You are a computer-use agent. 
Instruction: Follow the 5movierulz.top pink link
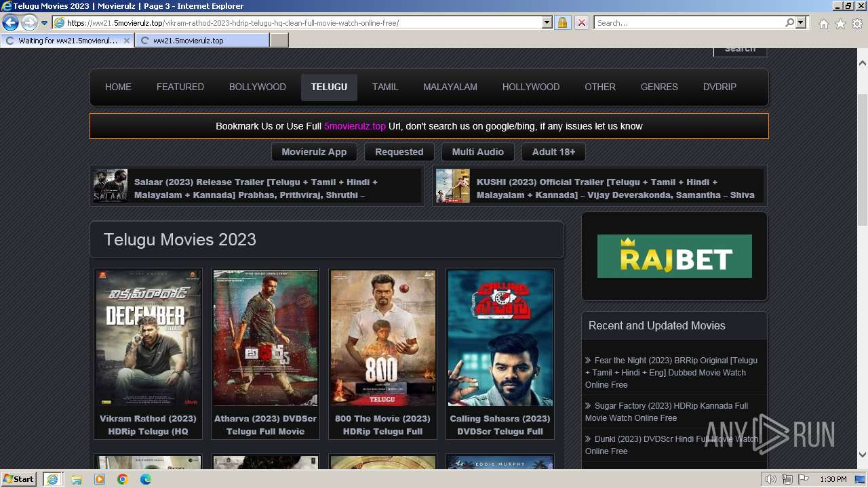(x=355, y=126)
